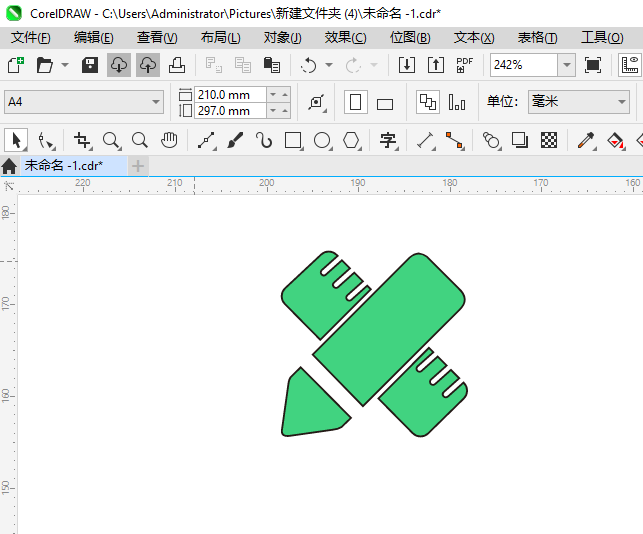Select the Zoom tool magnifier
Screen dimensions: 643x534
click(112, 140)
